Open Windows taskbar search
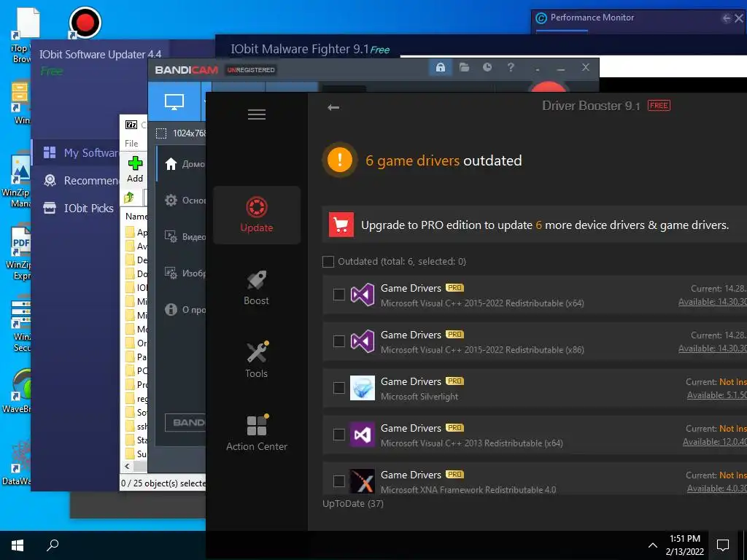This screenshot has height=560, width=747. point(53,545)
